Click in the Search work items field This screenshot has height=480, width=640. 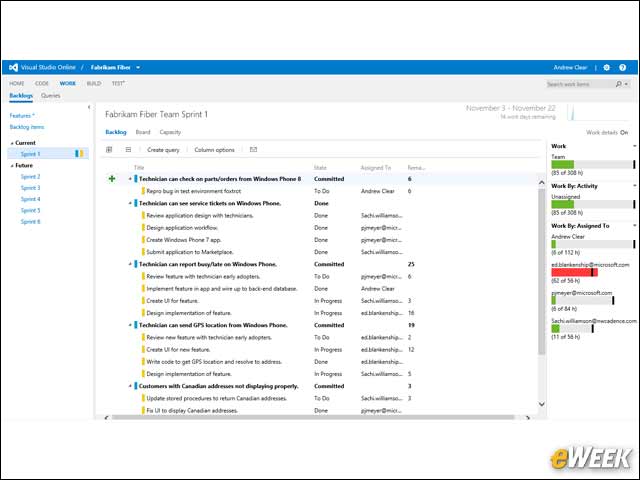[x=579, y=84]
